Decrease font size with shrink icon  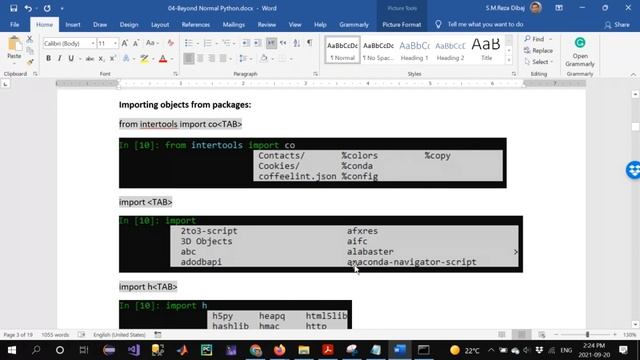136,43
